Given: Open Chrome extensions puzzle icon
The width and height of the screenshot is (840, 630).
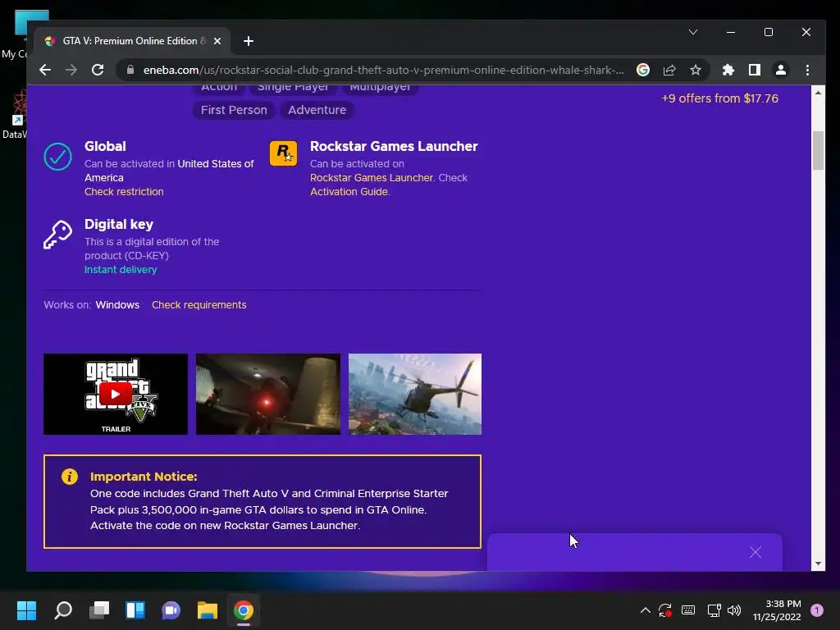Looking at the screenshot, I should point(728,71).
